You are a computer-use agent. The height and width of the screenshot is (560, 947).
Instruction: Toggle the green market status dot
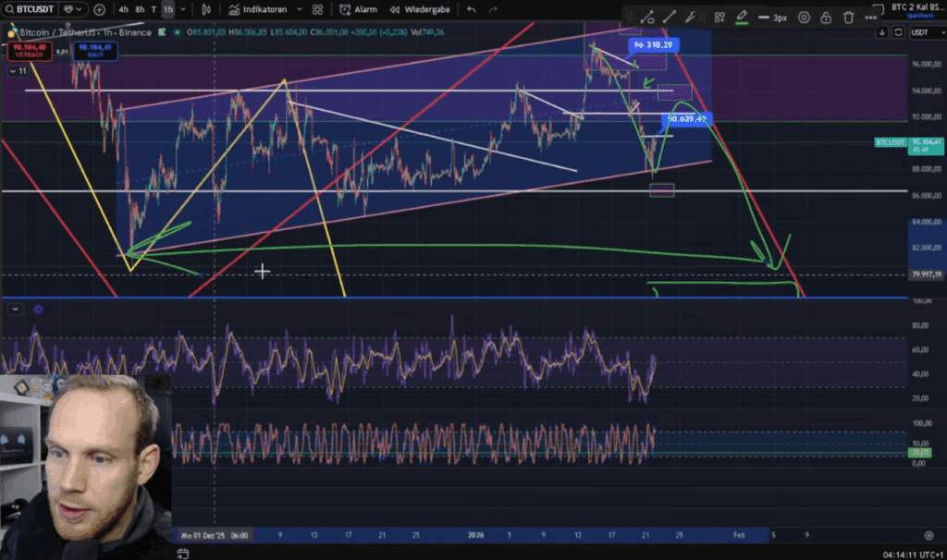177,32
